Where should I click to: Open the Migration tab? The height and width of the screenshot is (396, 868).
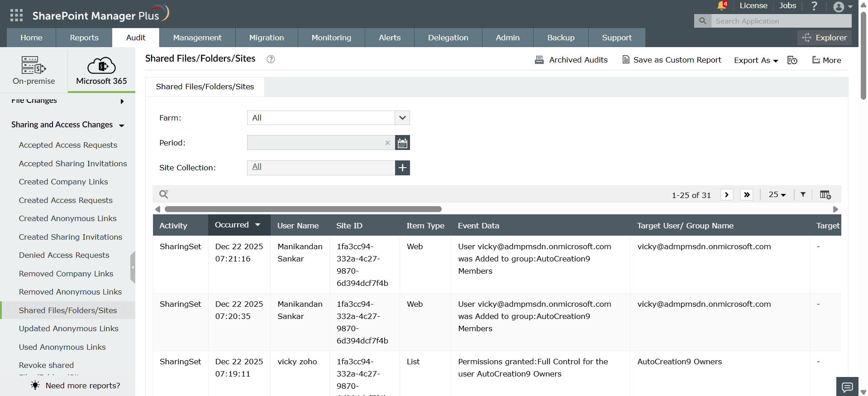pos(267,38)
